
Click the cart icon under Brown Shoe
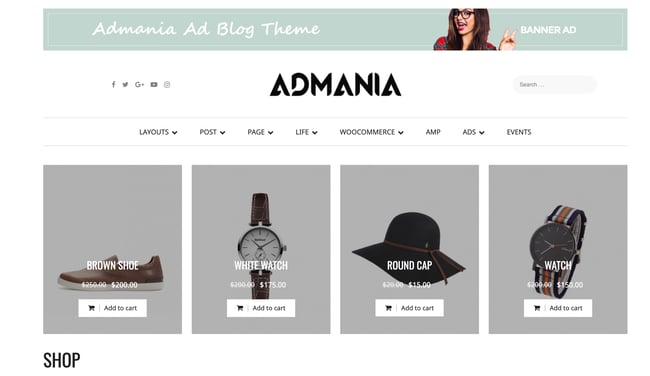point(92,308)
